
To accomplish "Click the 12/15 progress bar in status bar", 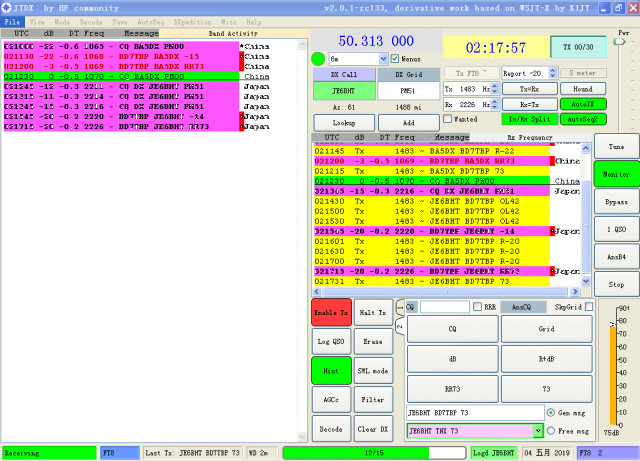I will click(x=374, y=453).
